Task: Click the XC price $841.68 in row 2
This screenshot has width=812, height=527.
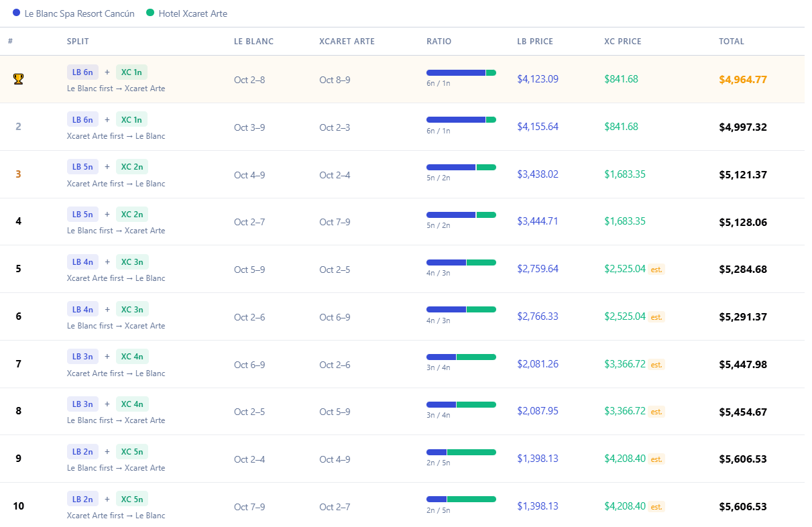Action: [x=621, y=127]
